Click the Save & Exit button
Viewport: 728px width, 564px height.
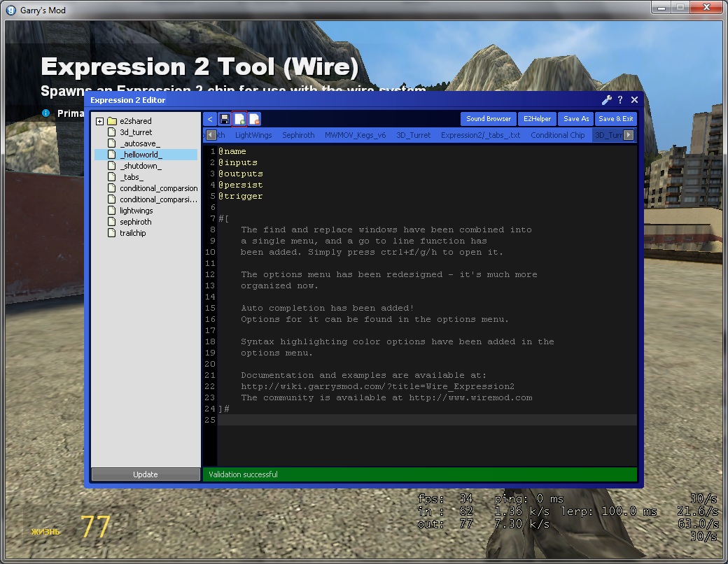tap(615, 119)
